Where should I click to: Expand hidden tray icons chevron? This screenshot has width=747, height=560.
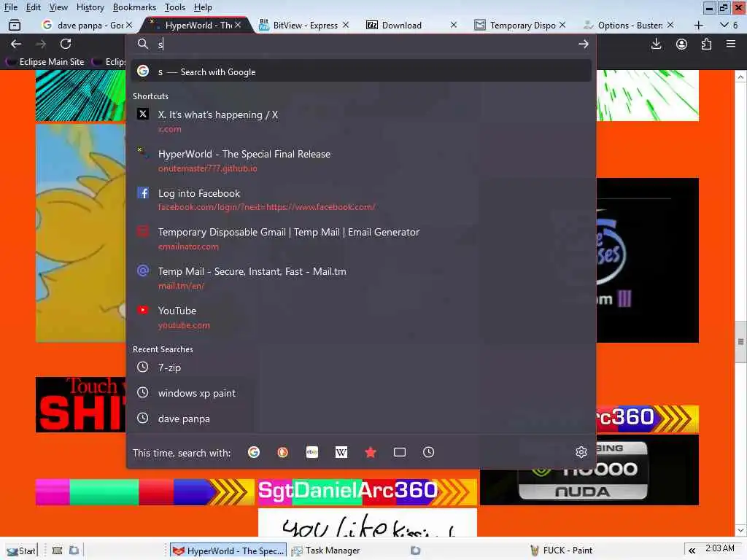pos(692,551)
